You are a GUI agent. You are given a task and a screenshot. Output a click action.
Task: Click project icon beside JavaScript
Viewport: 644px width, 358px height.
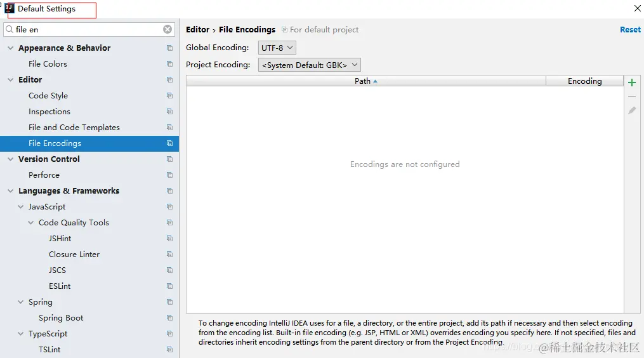click(169, 207)
